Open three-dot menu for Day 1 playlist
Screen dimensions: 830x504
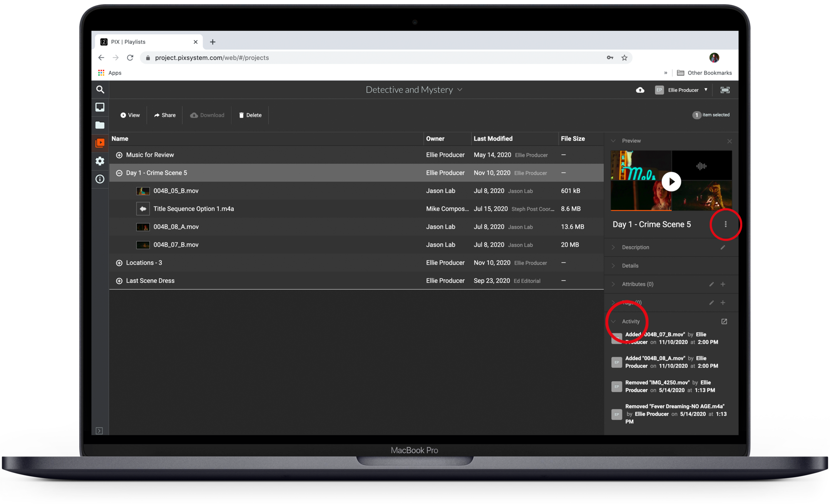[726, 224]
